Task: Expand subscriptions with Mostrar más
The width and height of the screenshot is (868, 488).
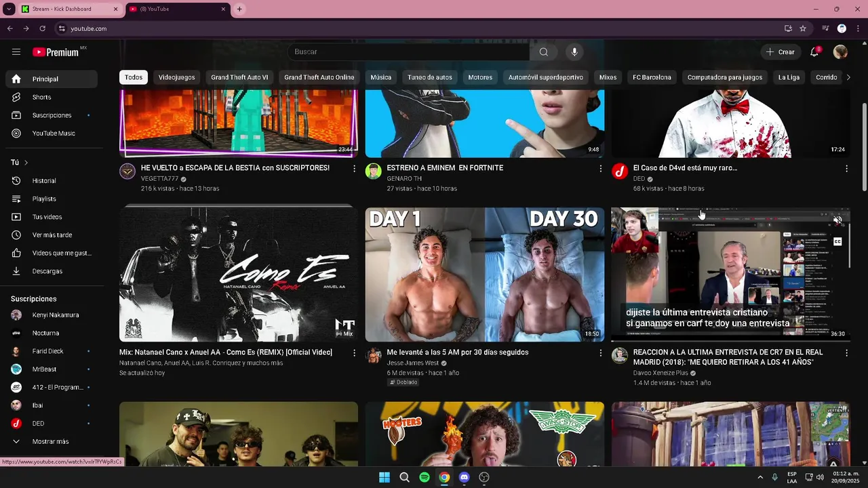Action: tap(52, 441)
